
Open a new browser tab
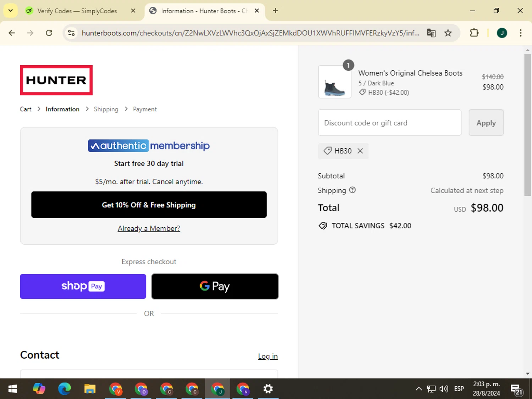pos(275,11)
